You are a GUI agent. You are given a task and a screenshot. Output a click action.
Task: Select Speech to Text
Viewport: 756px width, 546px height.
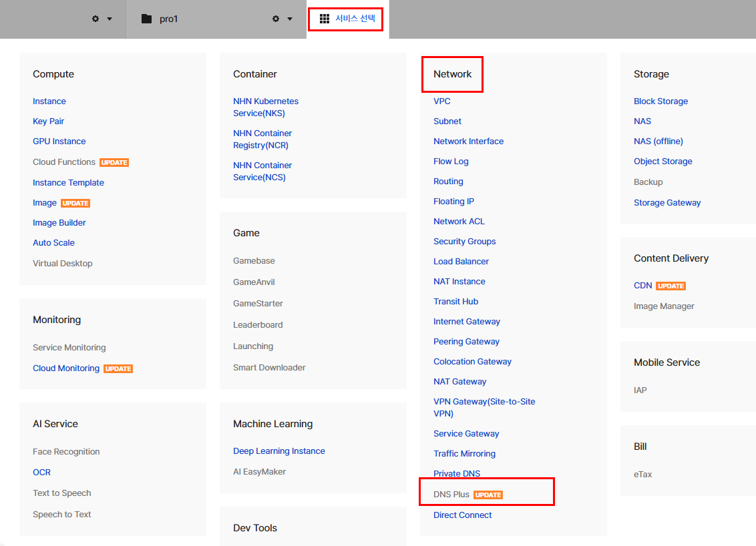(61, 514)
